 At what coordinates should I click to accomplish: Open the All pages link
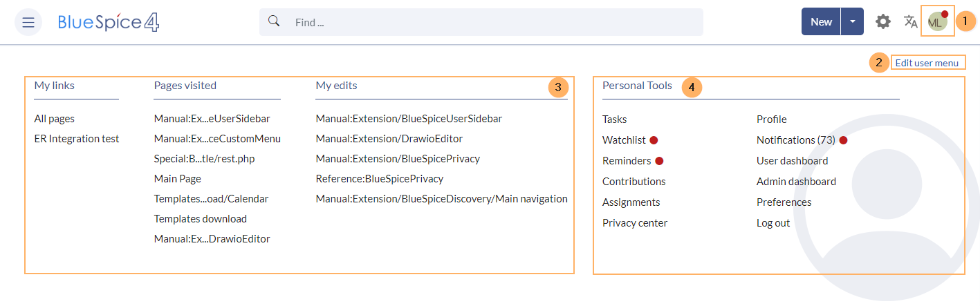click(x=55, y=119)
